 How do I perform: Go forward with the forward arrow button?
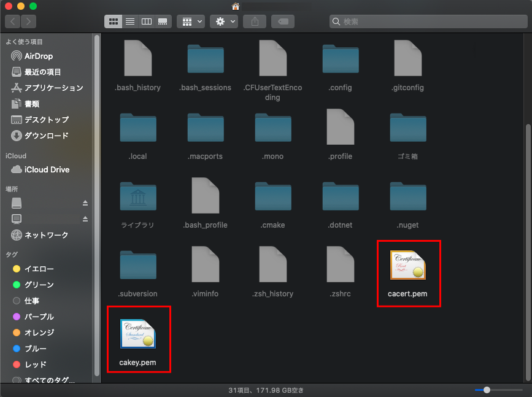(28, 21)
